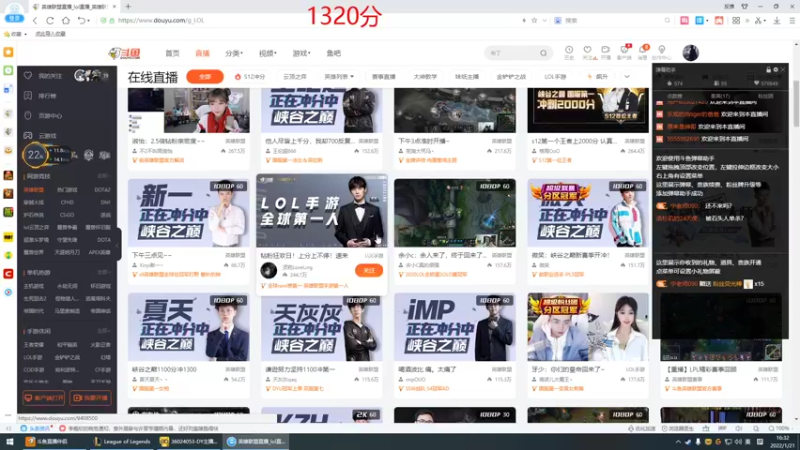Click 客户端打开 button at sidebar bottom

[x=44, y=397]
